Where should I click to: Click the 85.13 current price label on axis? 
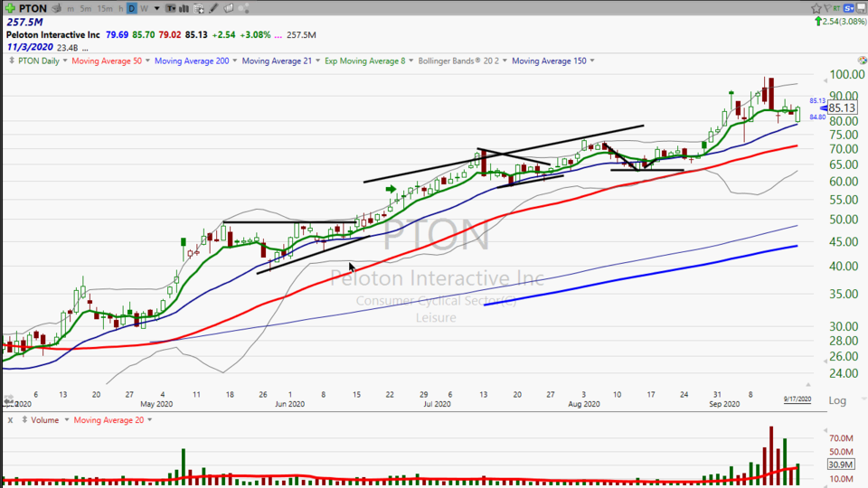pyautogui.click(x=842, y=108)
